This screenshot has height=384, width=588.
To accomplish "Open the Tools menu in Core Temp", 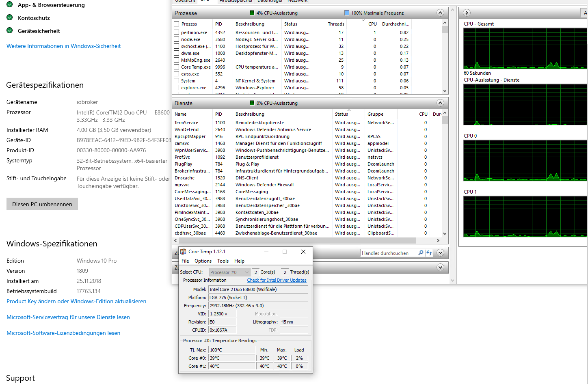I will click(223, 261).
